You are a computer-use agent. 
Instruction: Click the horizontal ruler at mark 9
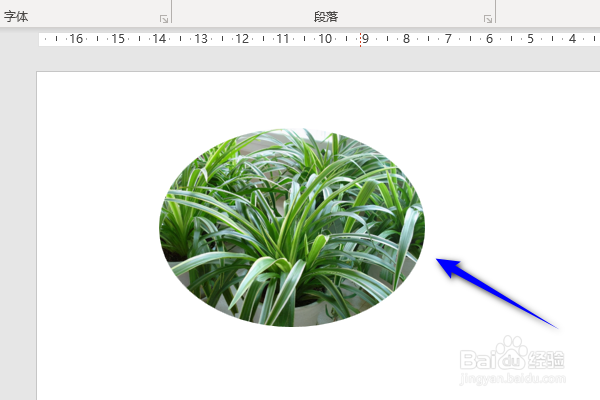tap(365, 39)
